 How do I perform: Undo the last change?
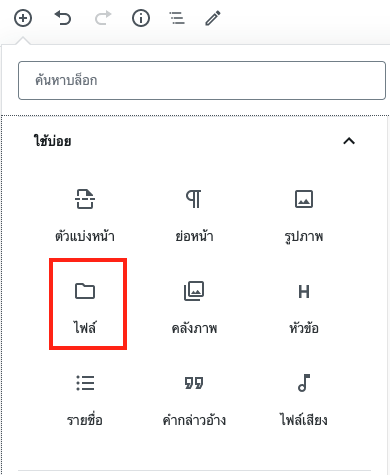click(x=63, y=18)
